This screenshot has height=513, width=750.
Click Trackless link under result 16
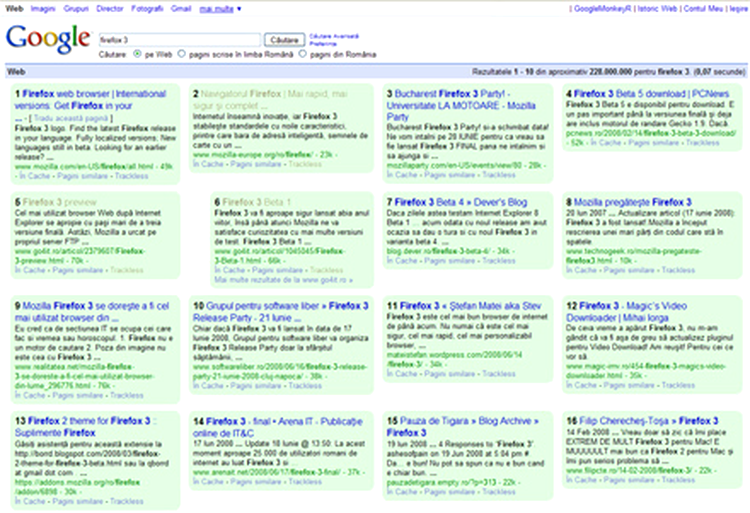(678, 480)
